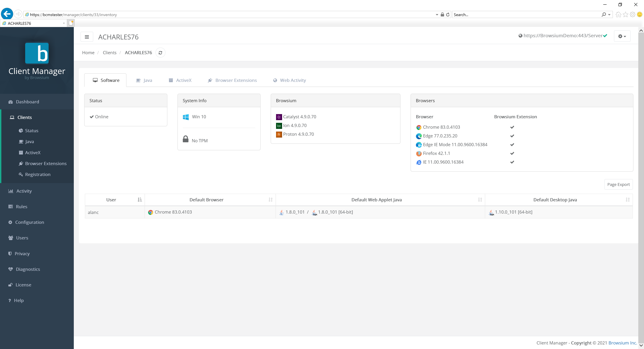Open the Activity sidebar item

[37, 191]
